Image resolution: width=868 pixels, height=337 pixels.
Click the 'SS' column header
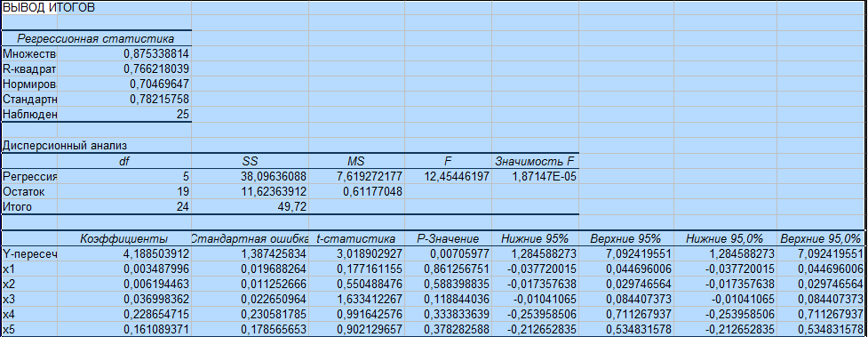[x=250, y=161]
